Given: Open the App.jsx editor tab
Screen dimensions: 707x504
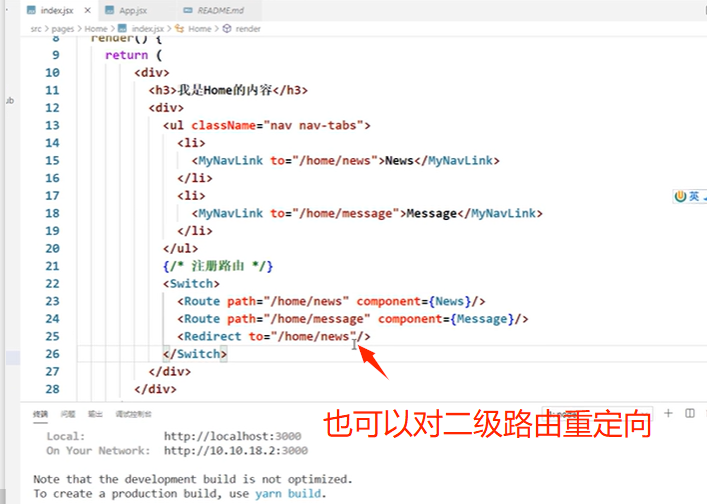Looking at the screenshot, I should point(133,10).
